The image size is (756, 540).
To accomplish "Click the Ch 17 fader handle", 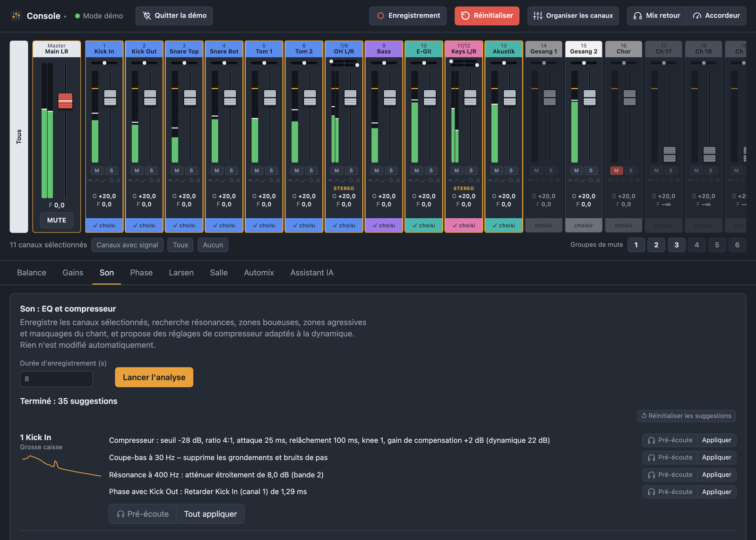I will point(670,154).
